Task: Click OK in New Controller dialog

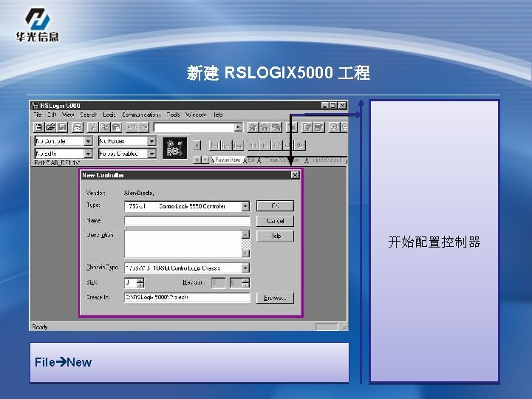Action: pyautogui.click(x=275, y=205)
